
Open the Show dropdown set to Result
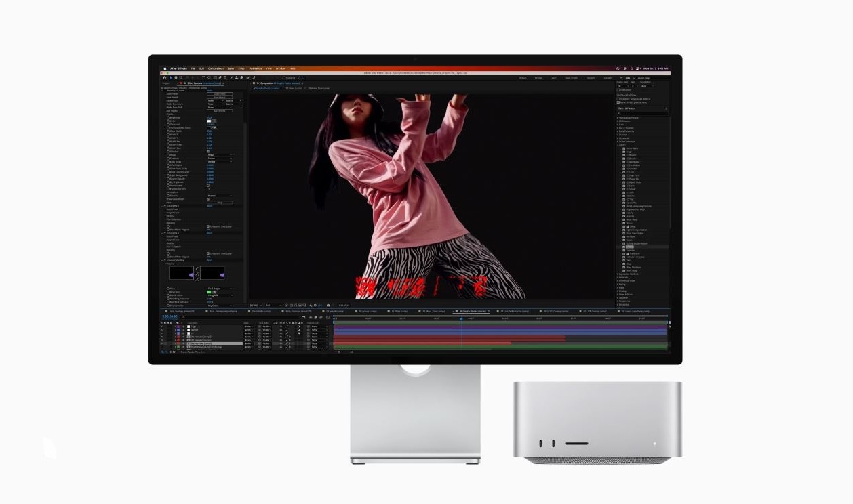pyautogui.click(x=220, y=155)
